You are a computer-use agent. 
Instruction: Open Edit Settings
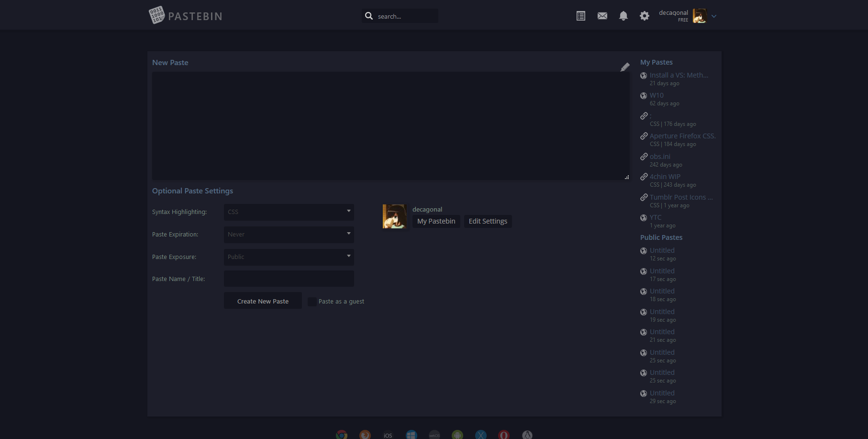pos(488,221)
